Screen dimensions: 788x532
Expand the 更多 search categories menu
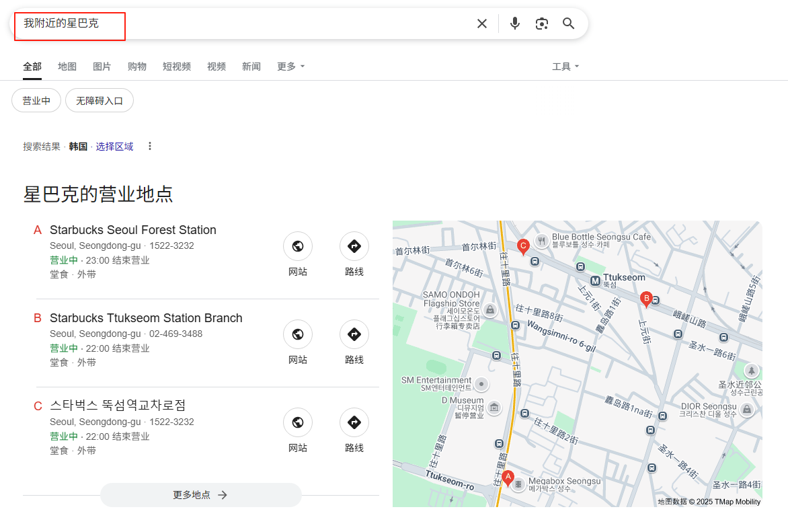(x=290, y=66)
